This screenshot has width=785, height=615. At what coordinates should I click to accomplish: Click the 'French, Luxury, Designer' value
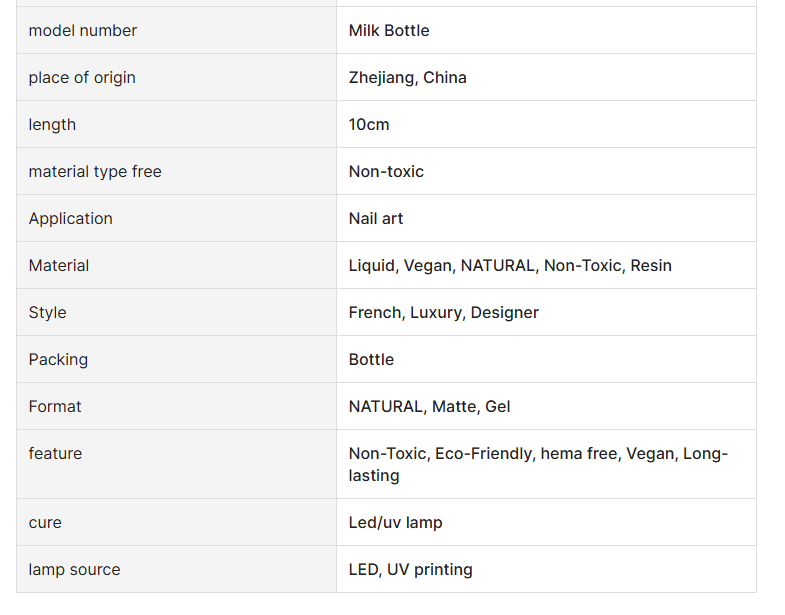pos(444,313)
